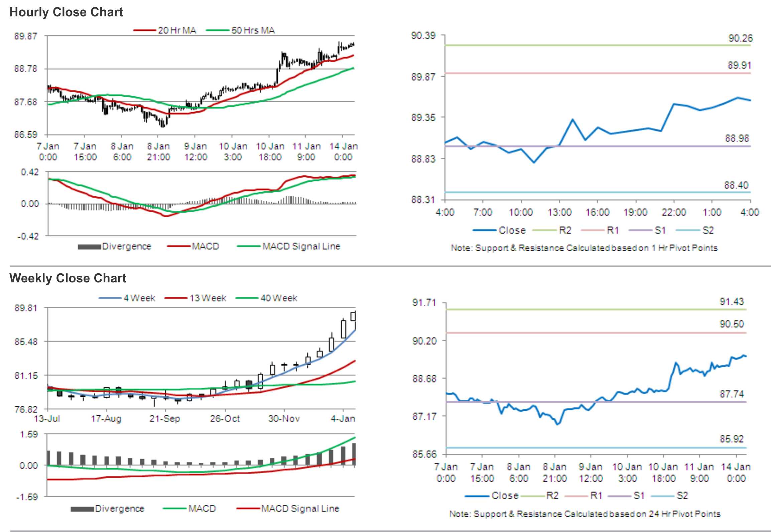This screenshot has height=532, width=771.
Task: Click the 85.92 S2 level label
Action: coord(732,439)
